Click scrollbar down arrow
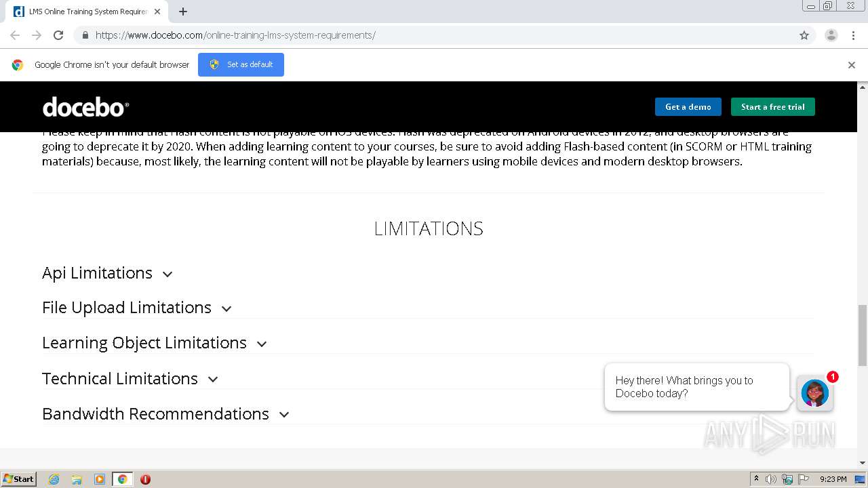This screenshot has height=488, width=868. (x=863, y=463)
